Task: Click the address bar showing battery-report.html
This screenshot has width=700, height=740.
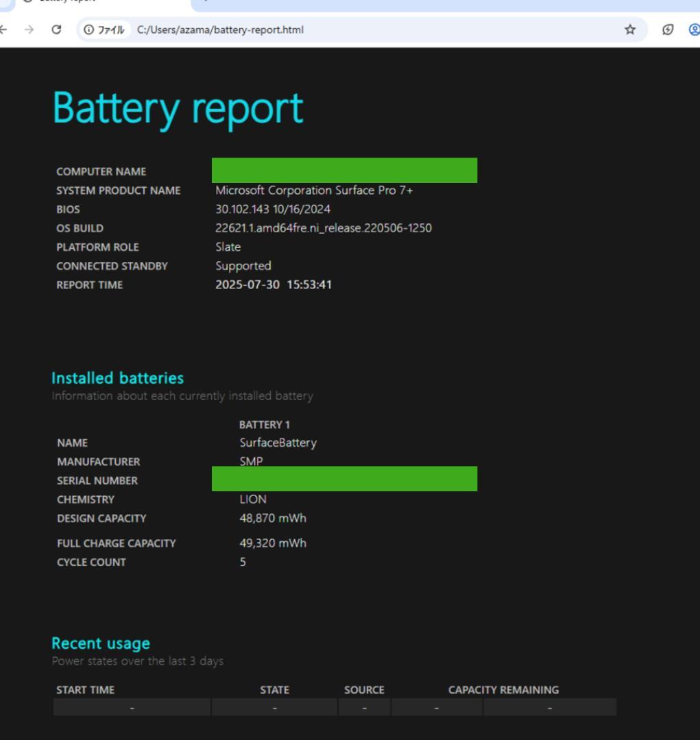Action: tap(219, 30)
